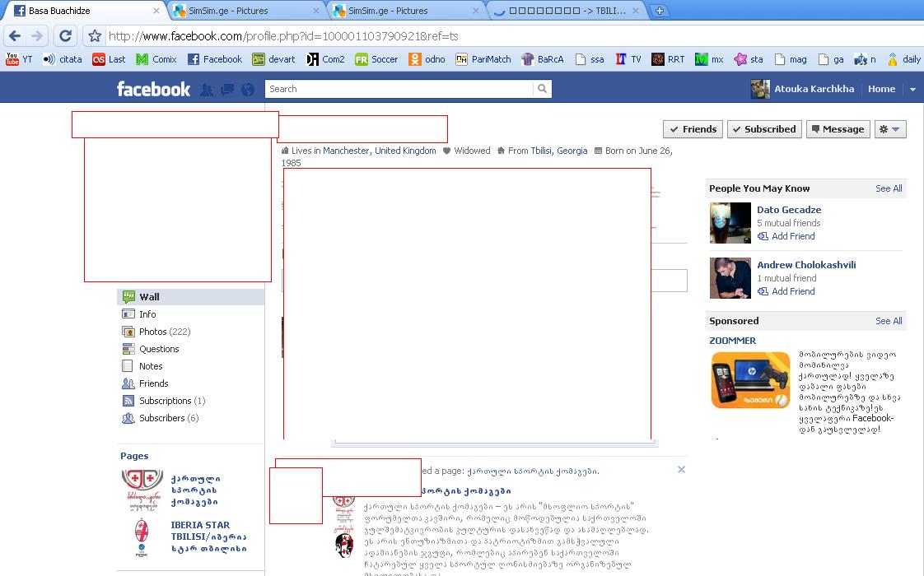Image resolution: width=924 pixels, height=576 pixels.
Task: Open Notes in profile sidebar
Action: pyautogui.click(x=191, y=365)
